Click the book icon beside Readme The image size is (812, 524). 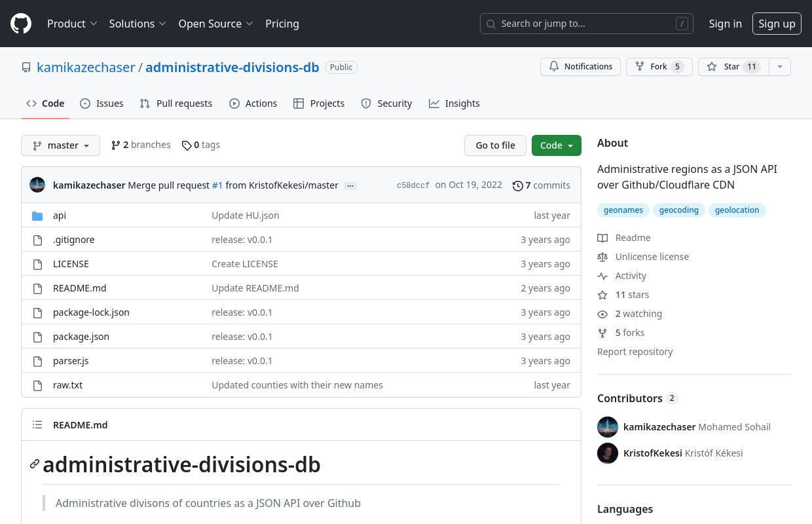[x=602, y=238]
